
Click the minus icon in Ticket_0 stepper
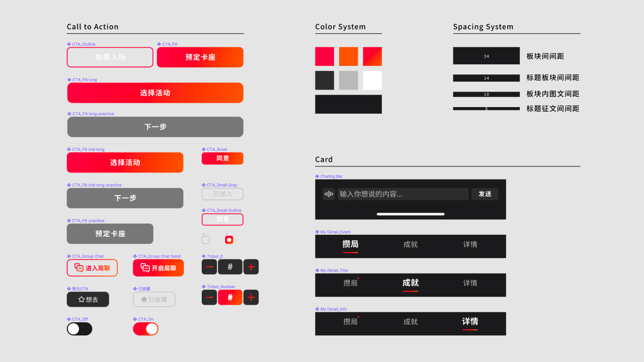(x=209, y=267)
